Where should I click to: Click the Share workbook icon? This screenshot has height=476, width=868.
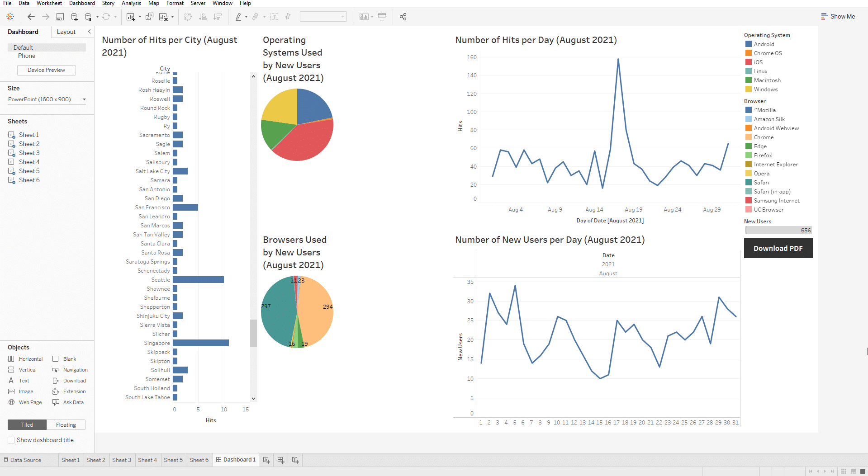click(403, 17)
